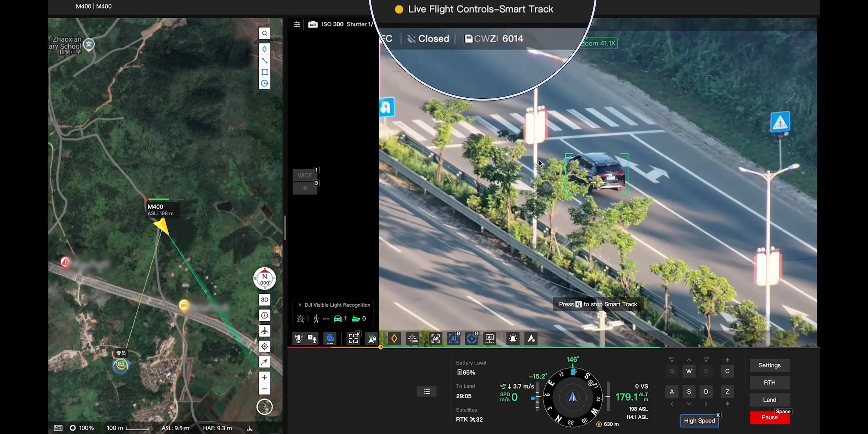Screen dimensions: 868x434
Task: Open camera parameter settings sliders icon
Action: click(297, 24)
